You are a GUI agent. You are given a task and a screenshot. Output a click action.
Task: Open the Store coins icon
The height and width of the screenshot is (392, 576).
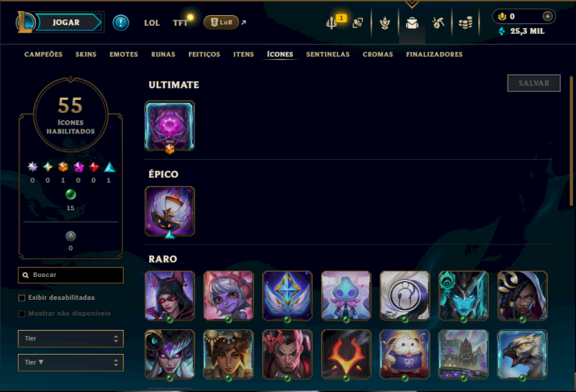pyautogui.click(x=465, y=23)
